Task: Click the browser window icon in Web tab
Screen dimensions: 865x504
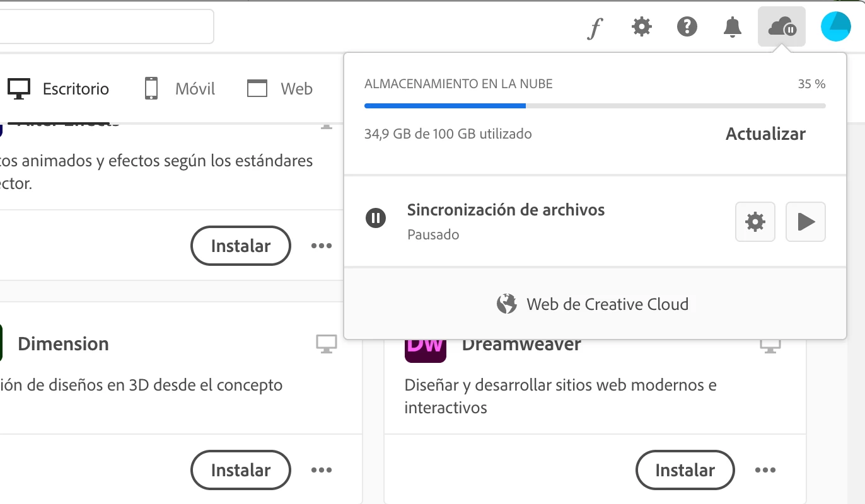Action: (x=257, y=89)
